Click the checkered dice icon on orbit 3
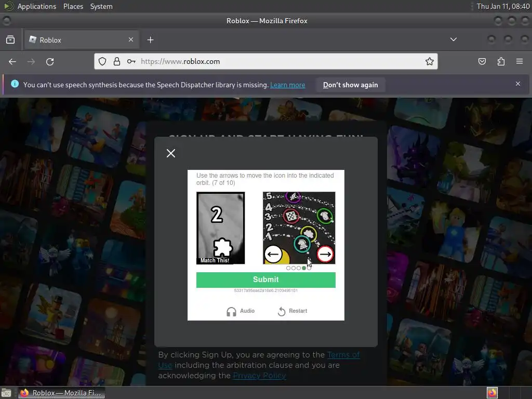532x399 pixels. click(x=291, y=216)
